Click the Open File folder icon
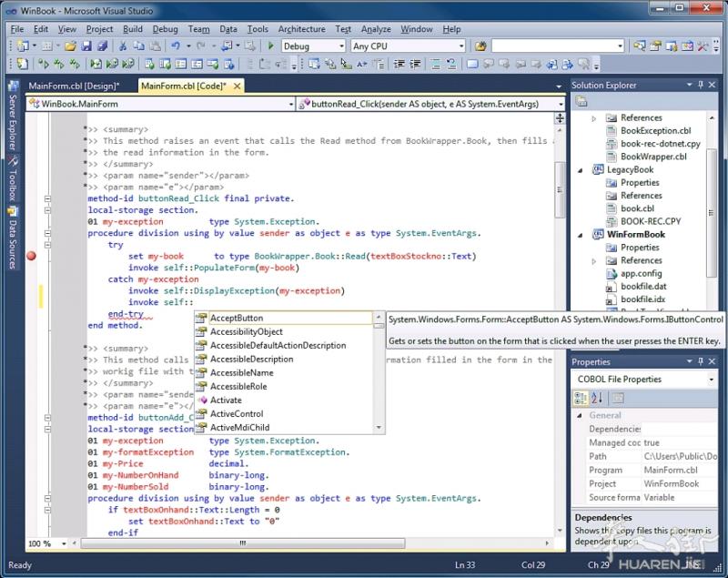 coord(70,46)
